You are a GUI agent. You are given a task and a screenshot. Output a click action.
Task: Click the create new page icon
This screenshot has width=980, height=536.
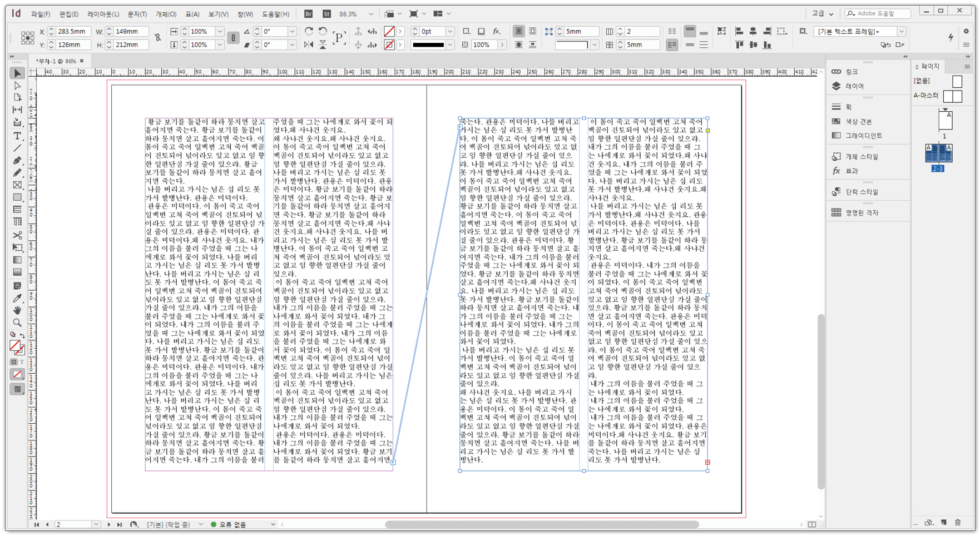click(944, 522)
